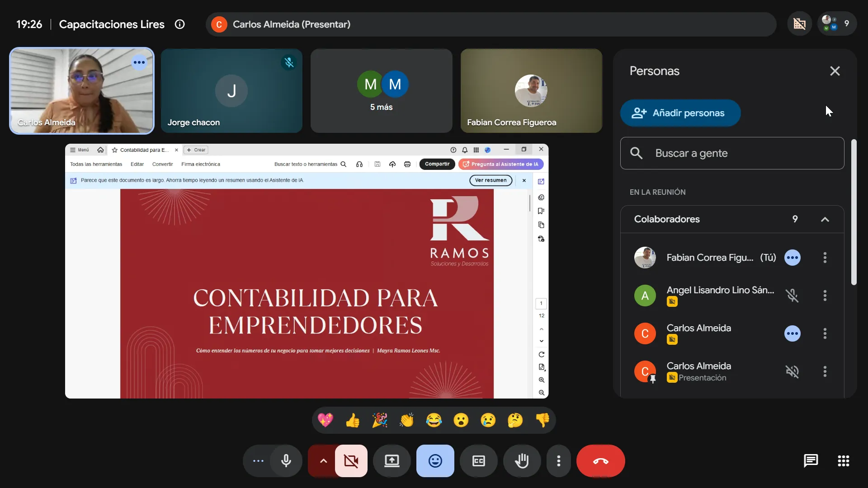Send crying face reaction

pos(488,420)
